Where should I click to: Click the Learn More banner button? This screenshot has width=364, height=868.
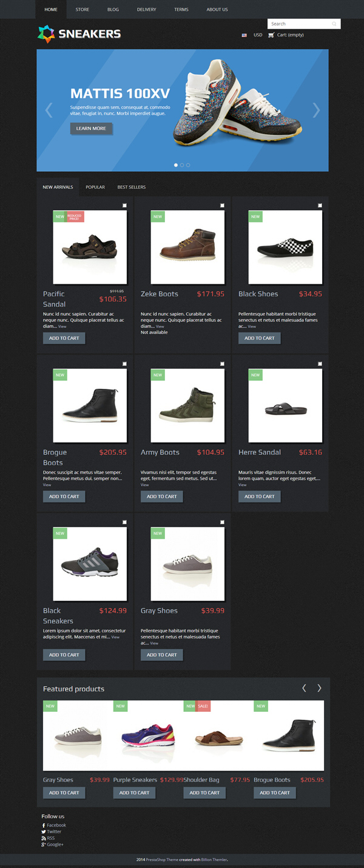click(91, 128)
